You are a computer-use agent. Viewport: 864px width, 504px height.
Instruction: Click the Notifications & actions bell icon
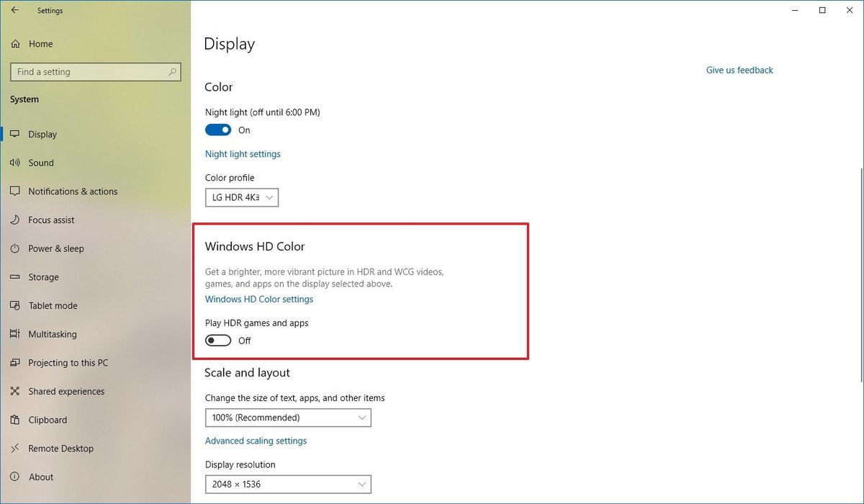click(x=16, y=191)
